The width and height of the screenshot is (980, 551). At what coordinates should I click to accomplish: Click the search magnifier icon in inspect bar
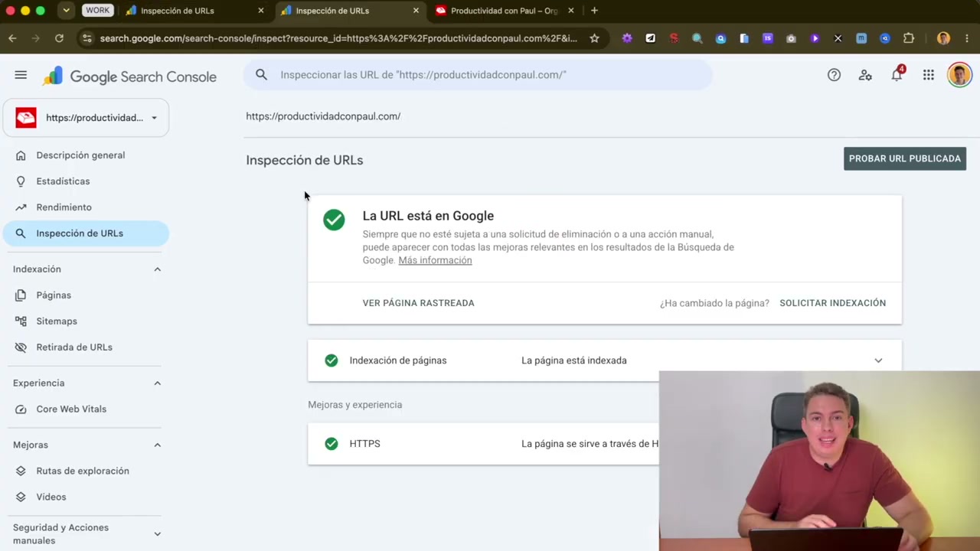pyautogui.click(x=261, y=75)
